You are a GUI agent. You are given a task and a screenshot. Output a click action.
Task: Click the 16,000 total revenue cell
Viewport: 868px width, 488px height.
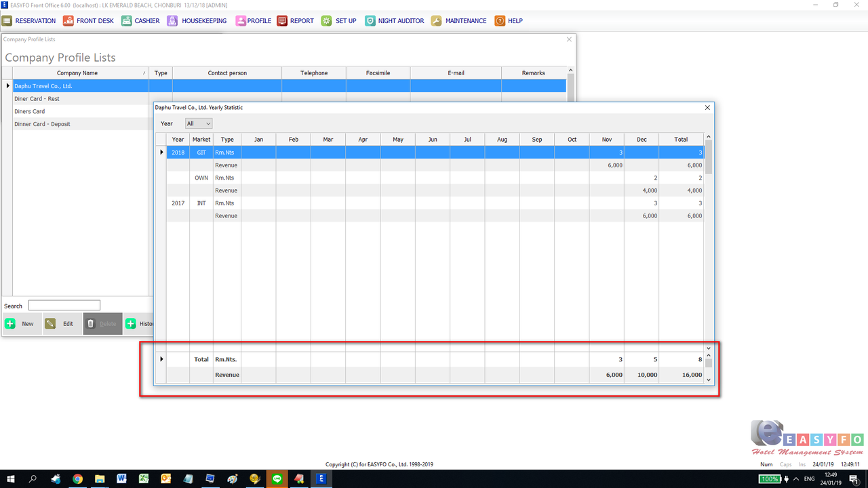(681, 375)
